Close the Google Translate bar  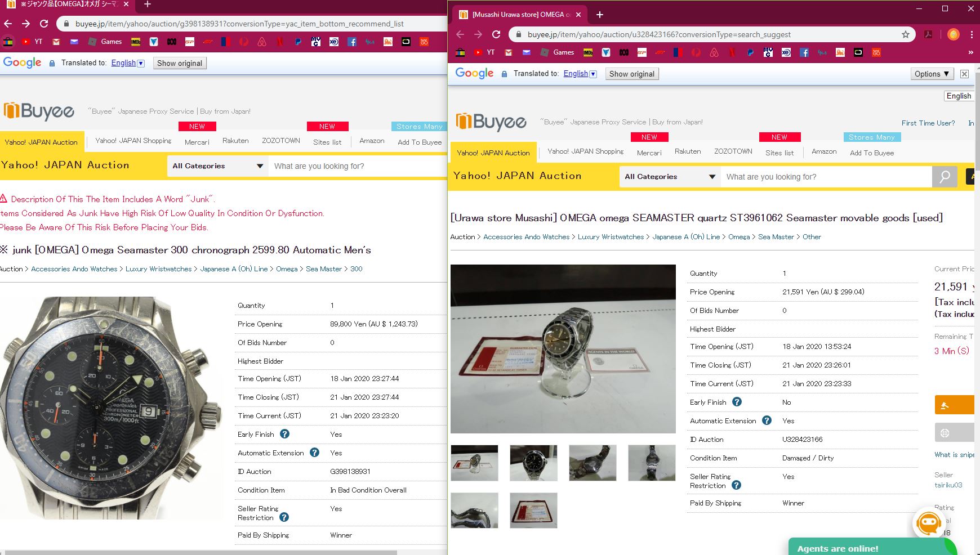click(964, 74)
